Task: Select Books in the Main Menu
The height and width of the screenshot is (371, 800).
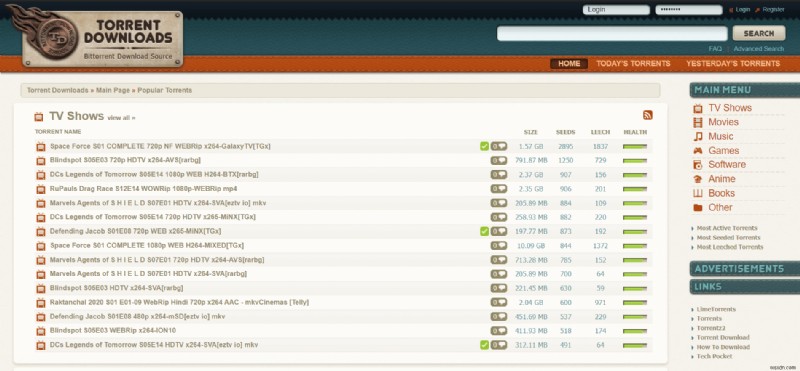Action: [721, 193]
